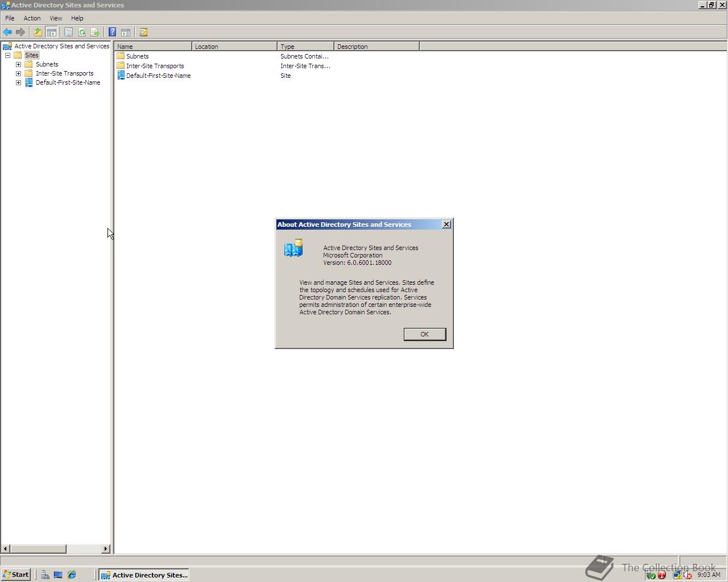This screenshot has height=582, width=728.
Task: Sort by the Location column header
Action: point(234,47)
